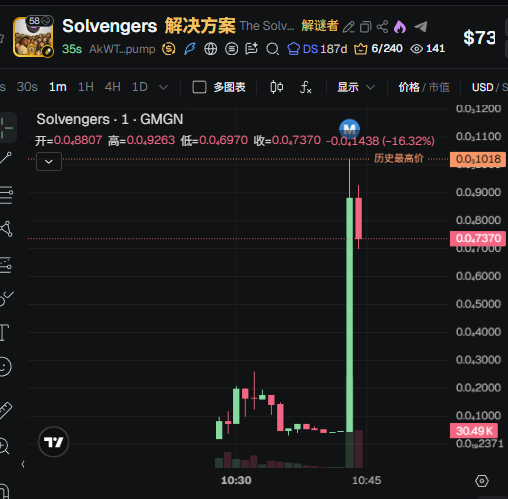The height and width of the screenshot is (499, 508).
Task: Open the emoji smiley tool
Action: point(6,367)
